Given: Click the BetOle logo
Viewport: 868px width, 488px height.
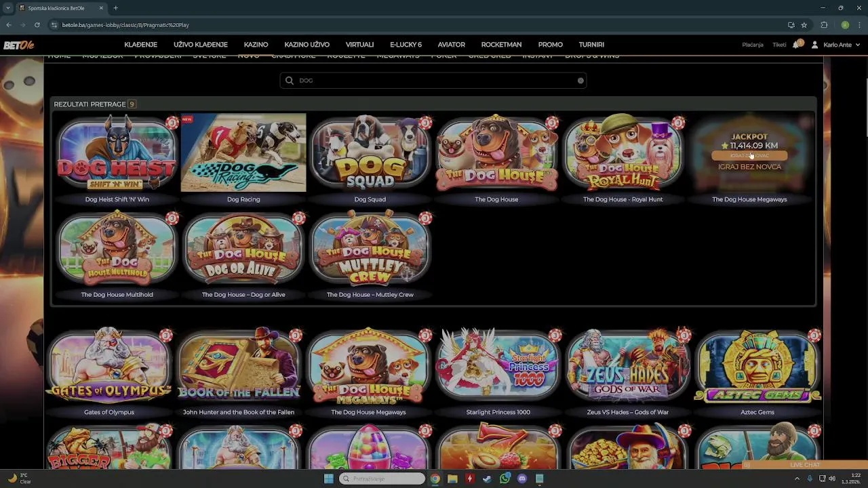Looking at the screenshot, I should coord(18,45).
